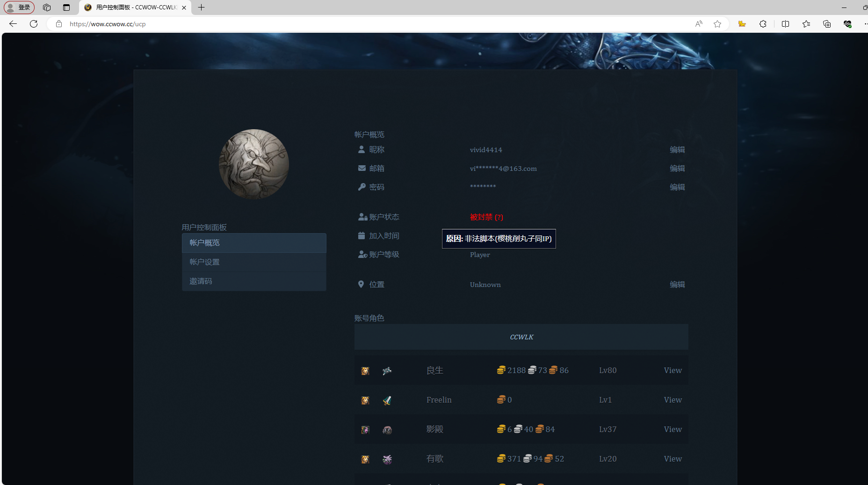Viewport: 868px width, 485px height.
Task: Click the red 被封禁 (?) status
Action: (486, 217)
